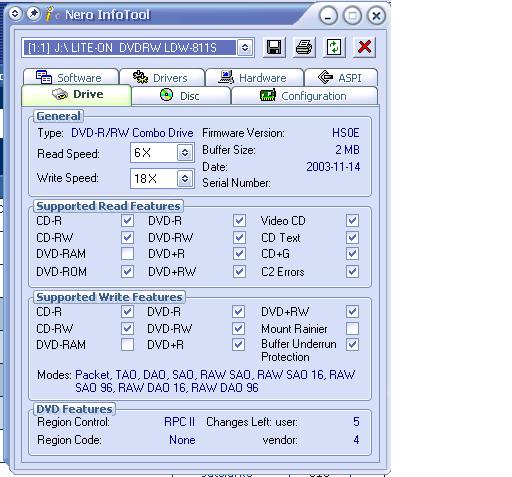This screenshot has height=477, width=512.
Task: Toggle C2 Errors checkbox
Action: point(352,271)
